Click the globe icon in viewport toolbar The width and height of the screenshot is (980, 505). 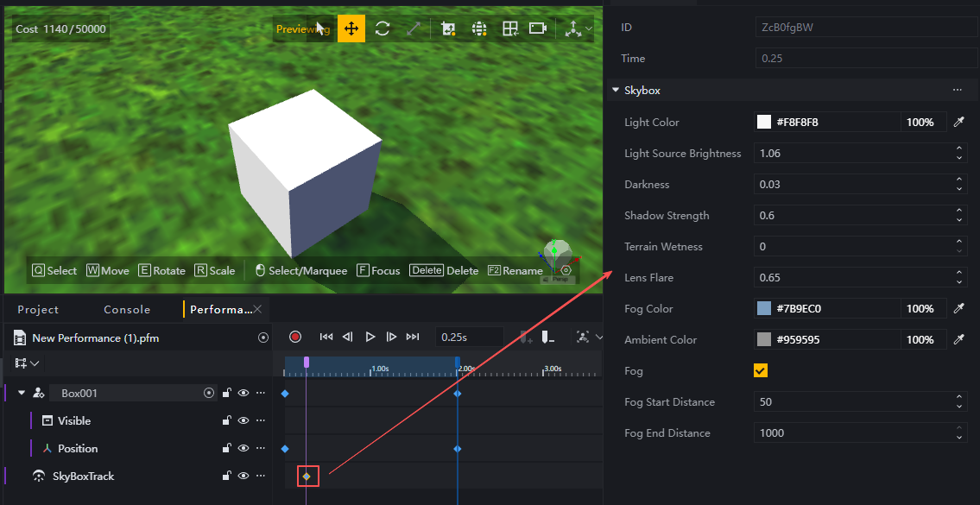[480, 28]
